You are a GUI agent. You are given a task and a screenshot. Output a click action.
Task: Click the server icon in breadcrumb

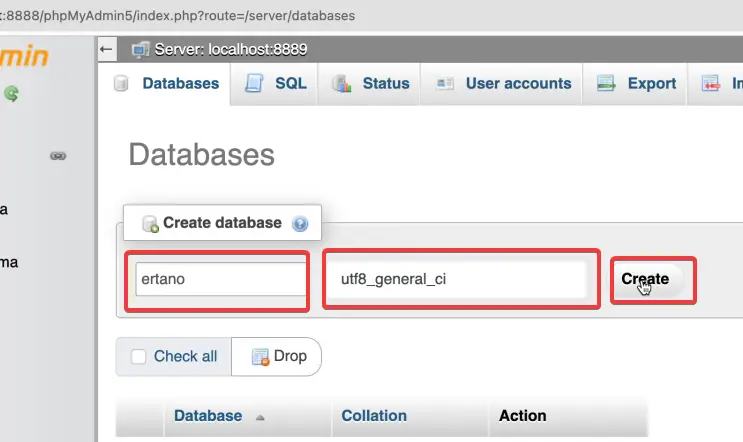point(140,49)
